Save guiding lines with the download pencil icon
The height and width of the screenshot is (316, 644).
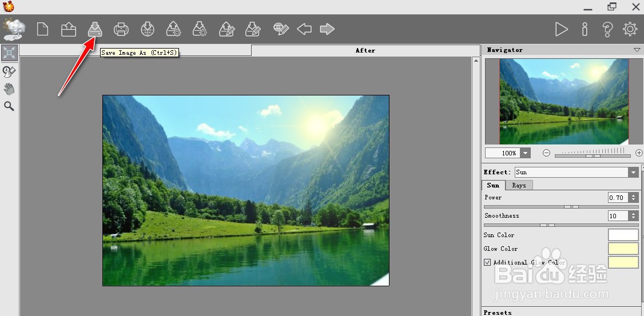click(x=253, y=30)
